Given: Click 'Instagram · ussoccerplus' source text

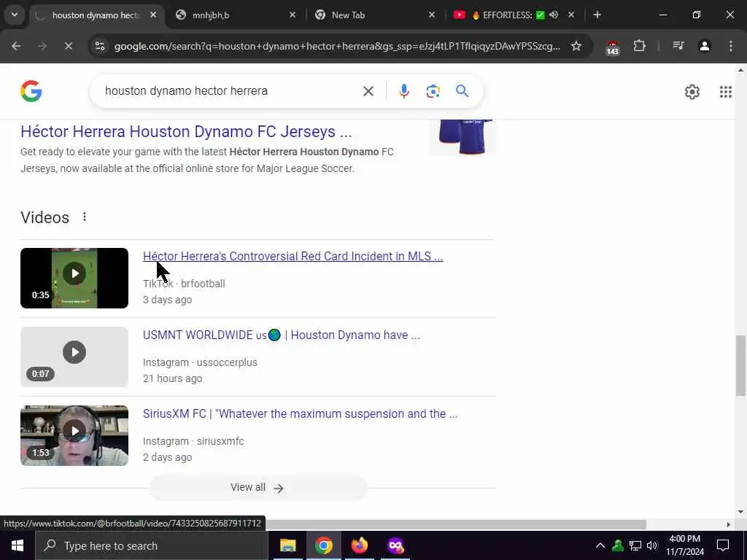Looking at the screenshot, I should pyautogui.click(x=200, y=362).
